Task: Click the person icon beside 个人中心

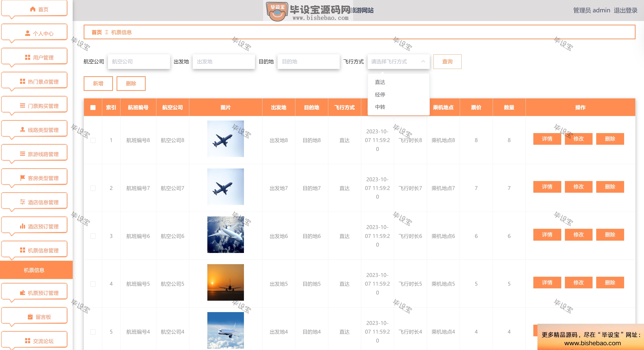Action: pyautogui.click(x=28, y=33)
